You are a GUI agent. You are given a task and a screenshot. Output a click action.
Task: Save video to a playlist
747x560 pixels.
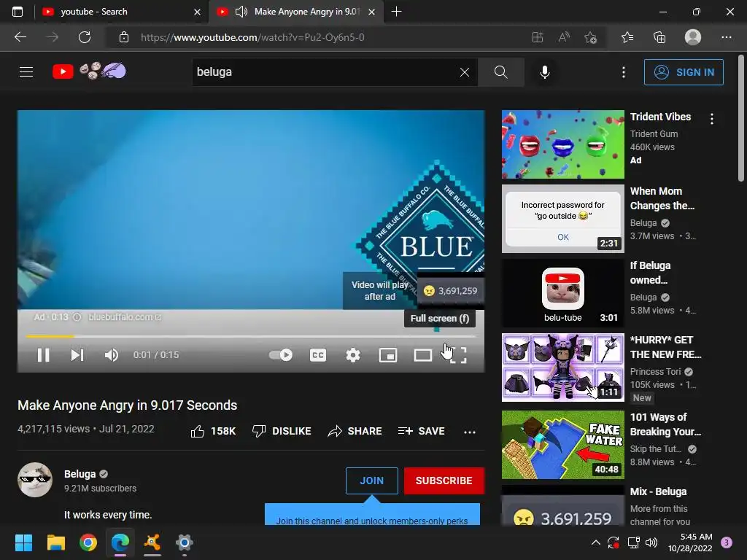(x=421, y=431)
